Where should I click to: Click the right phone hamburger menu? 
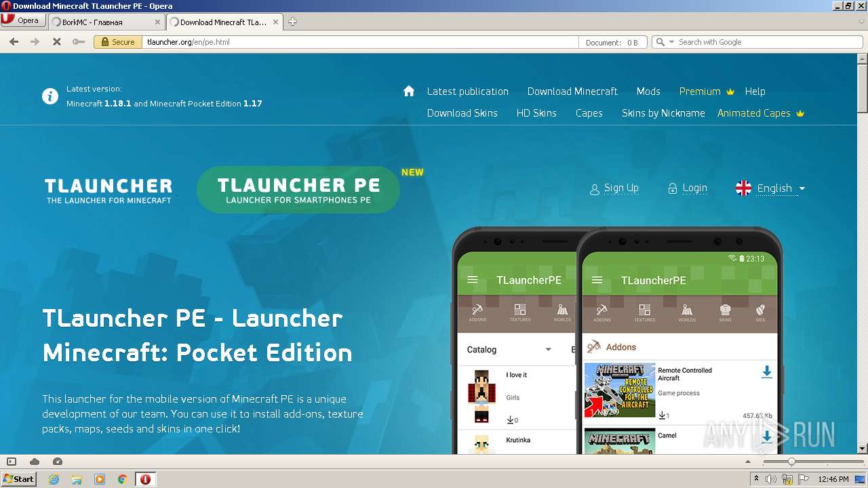pos(597,280)
